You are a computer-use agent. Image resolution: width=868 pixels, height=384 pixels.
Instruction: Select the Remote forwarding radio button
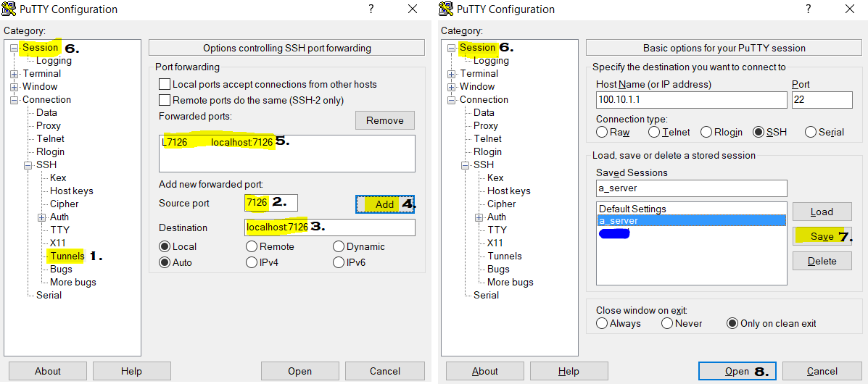click(252, 246)
